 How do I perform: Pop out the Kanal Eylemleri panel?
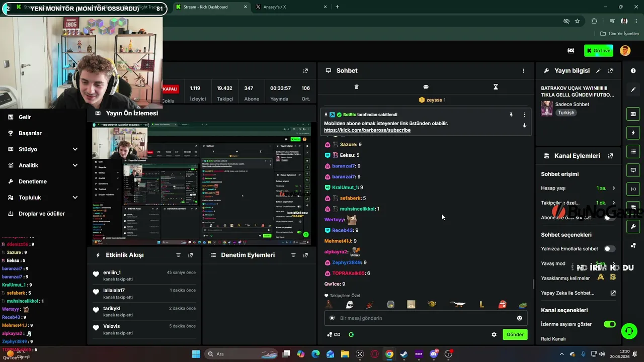click(x=610, y=156)
